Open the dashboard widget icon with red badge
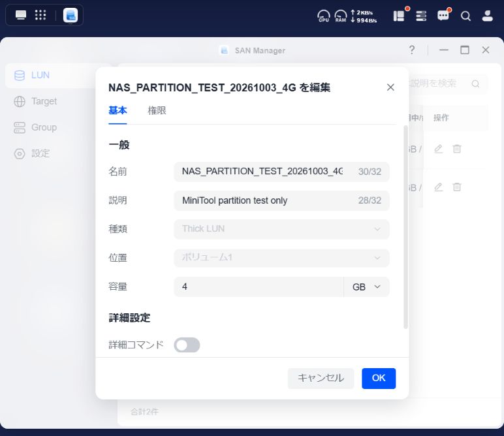The image size is (504, 436). pos(400,16)
